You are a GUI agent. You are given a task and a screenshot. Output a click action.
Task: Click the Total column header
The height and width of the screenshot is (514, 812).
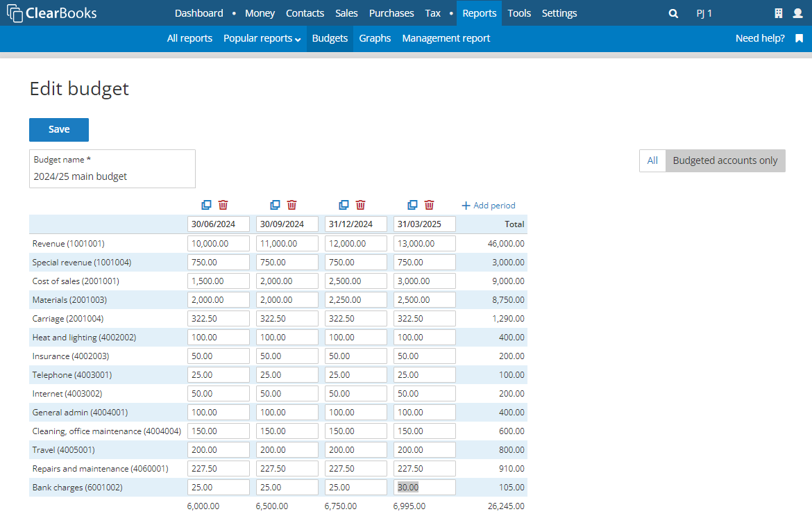(x=515, y=224)
